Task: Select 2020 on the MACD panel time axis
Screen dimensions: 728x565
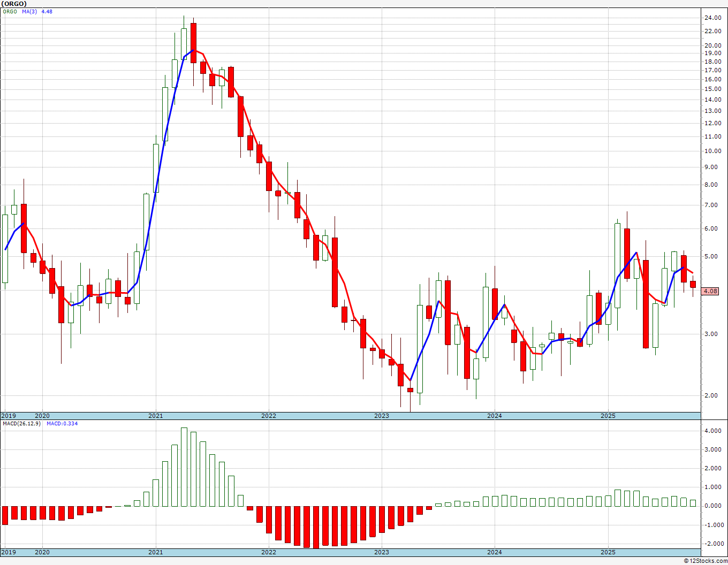Action: [x=42, y=552]
